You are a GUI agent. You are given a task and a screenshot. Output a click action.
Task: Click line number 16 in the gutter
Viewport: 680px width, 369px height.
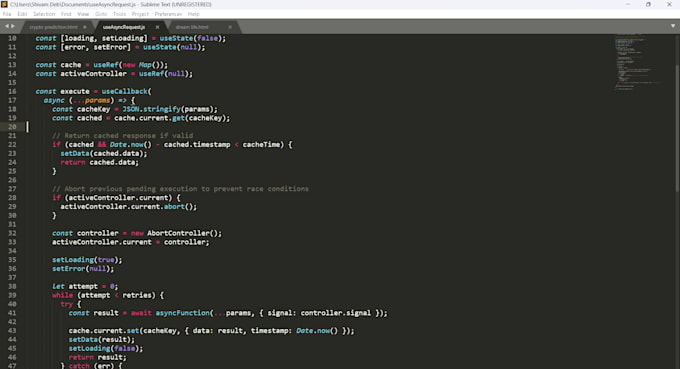pyautogui.click(x=12, y=91)
